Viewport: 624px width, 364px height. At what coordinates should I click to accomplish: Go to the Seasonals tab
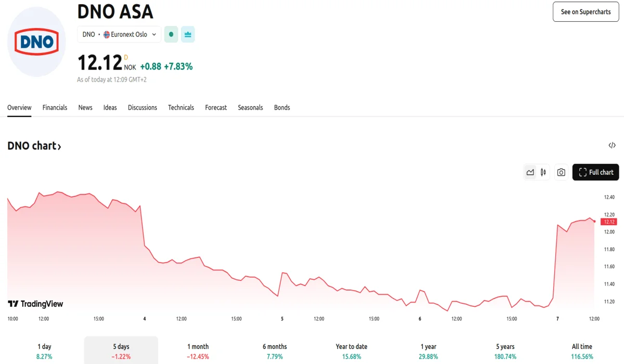click(250, 108)
